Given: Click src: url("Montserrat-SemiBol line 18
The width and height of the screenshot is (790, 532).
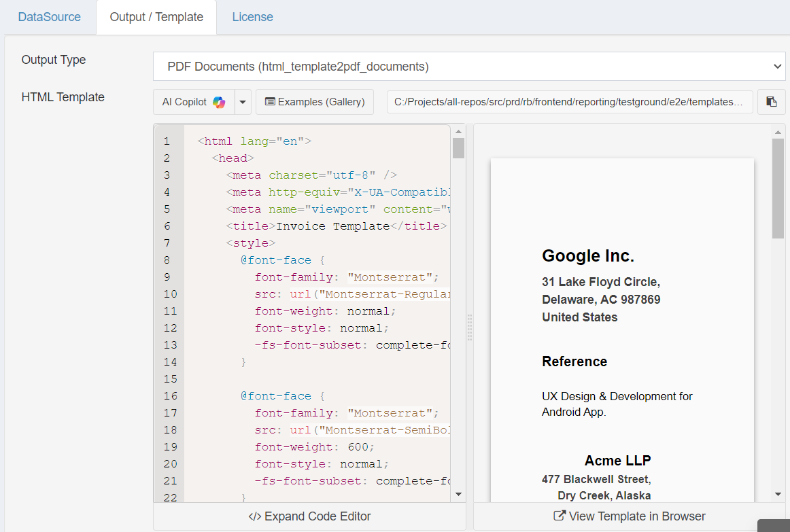Looking at the screenshot, I should (x=352, y=430).
